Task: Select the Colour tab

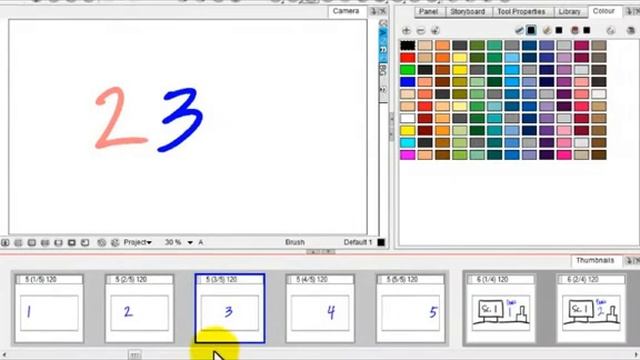Action: [604, 11]
